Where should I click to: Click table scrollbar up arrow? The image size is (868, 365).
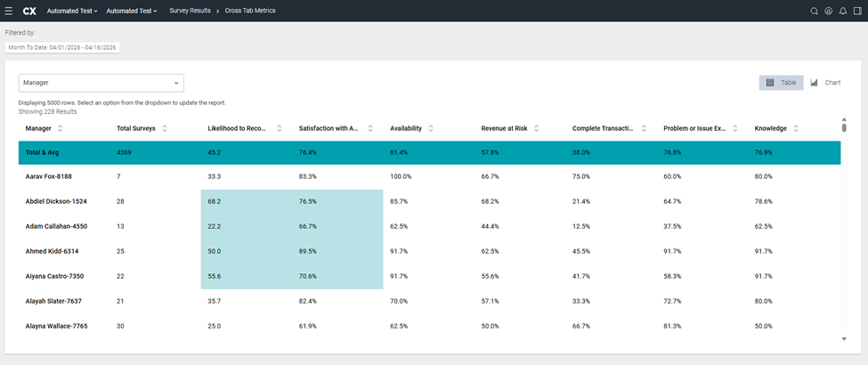coord(844,119)
